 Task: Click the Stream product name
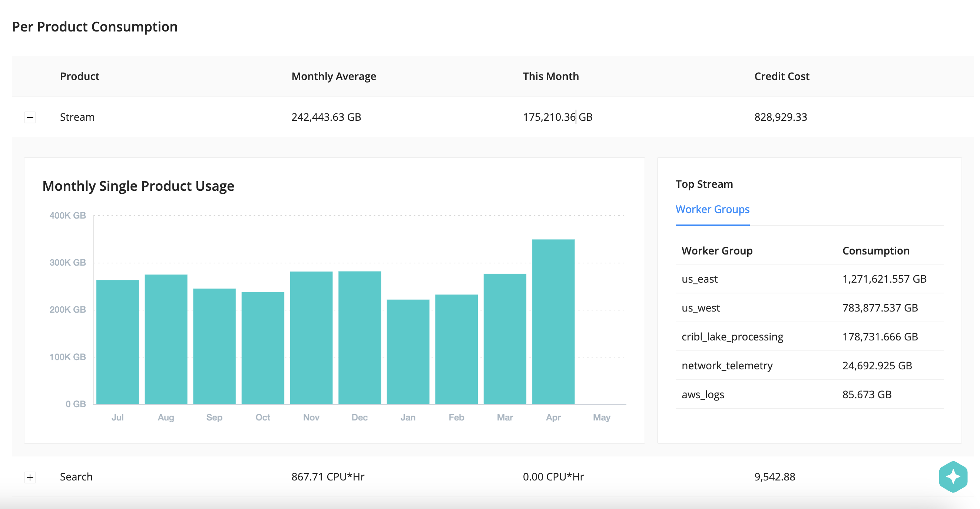coord(77,117)
